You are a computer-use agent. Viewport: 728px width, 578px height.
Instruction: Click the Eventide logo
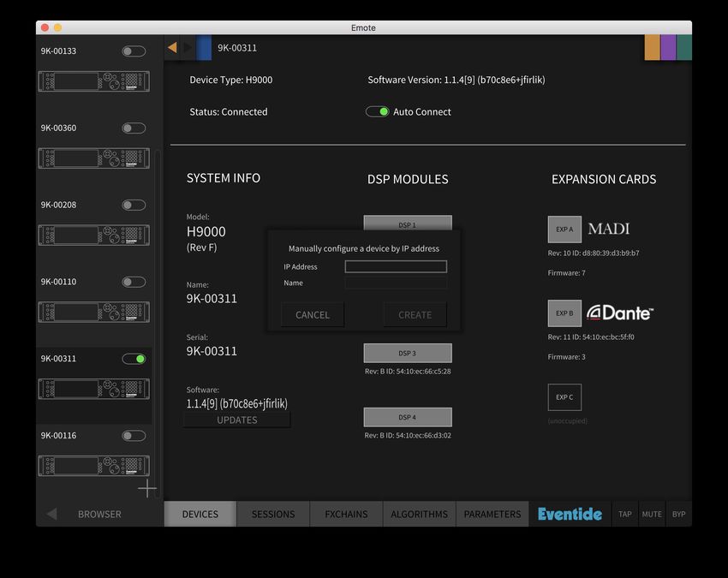tap(570, 514)
